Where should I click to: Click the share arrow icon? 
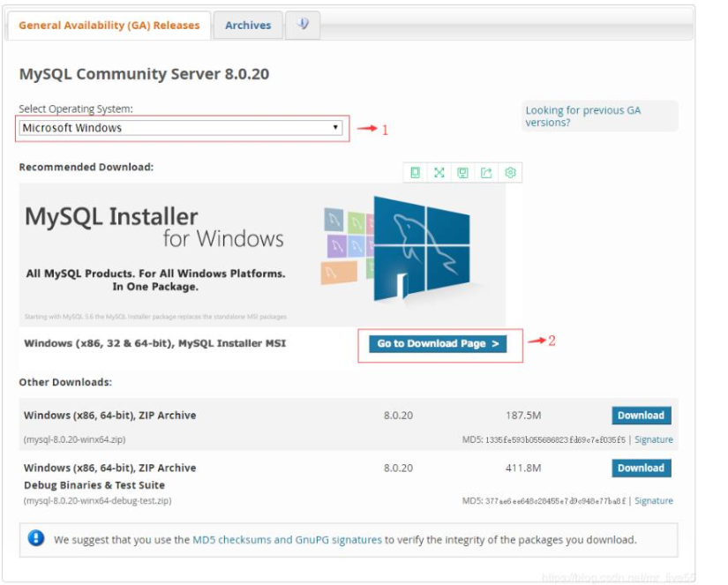click(486, 173)
